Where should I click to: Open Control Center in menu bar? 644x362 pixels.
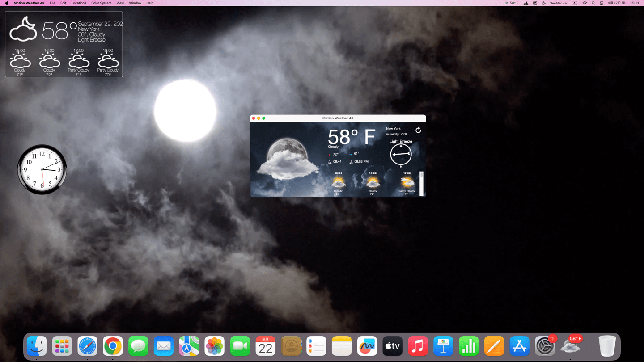pos(602,3)
